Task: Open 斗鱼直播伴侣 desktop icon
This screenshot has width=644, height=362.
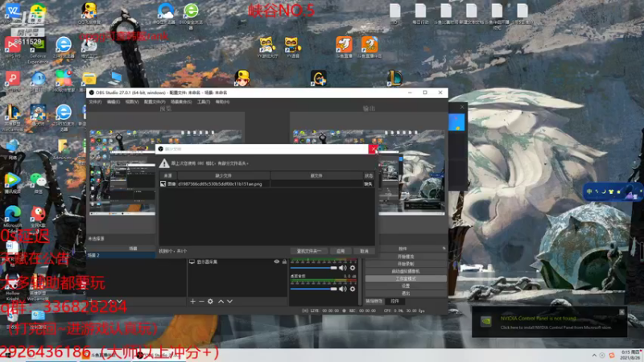Action: point(369,47)
